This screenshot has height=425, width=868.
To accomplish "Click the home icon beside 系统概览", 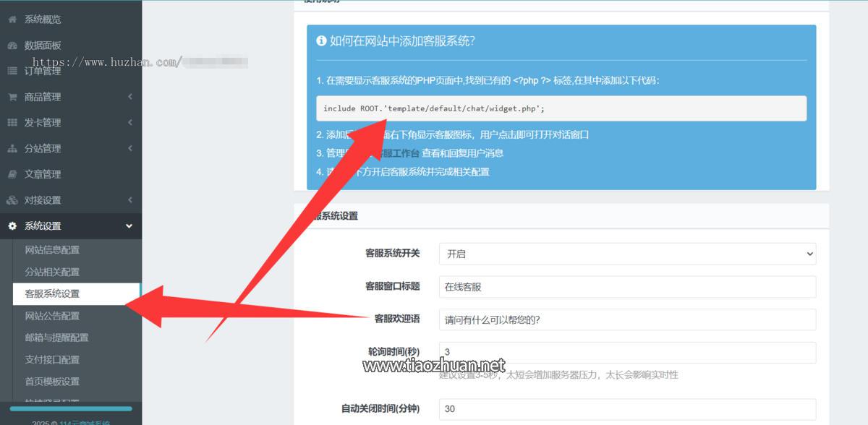I will pos(12,20).
